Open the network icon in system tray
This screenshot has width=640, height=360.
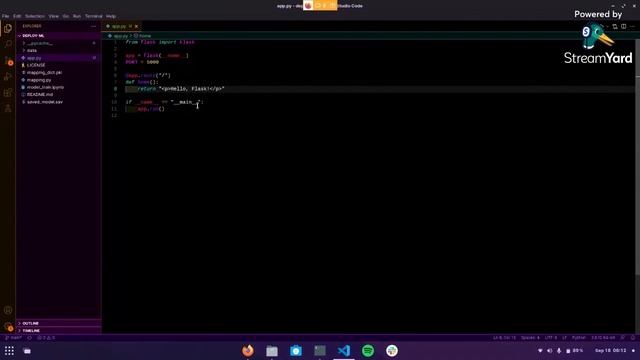tap(540, 351)
